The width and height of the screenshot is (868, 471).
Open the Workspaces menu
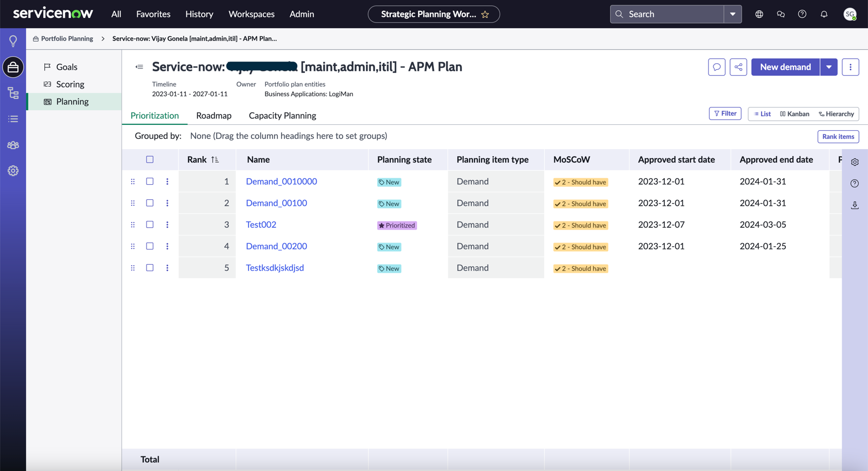pos(251,14)
